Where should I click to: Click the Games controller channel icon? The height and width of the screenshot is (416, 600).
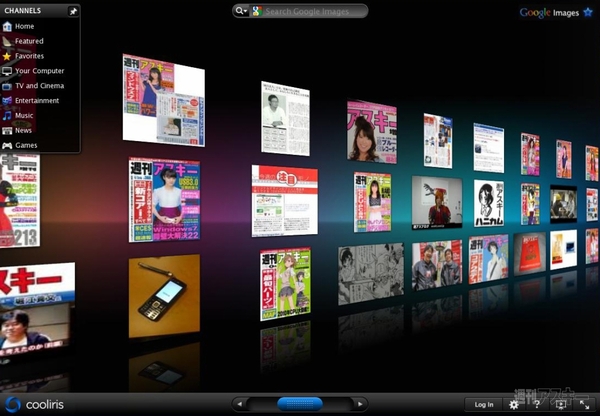(x=7, y=145)
